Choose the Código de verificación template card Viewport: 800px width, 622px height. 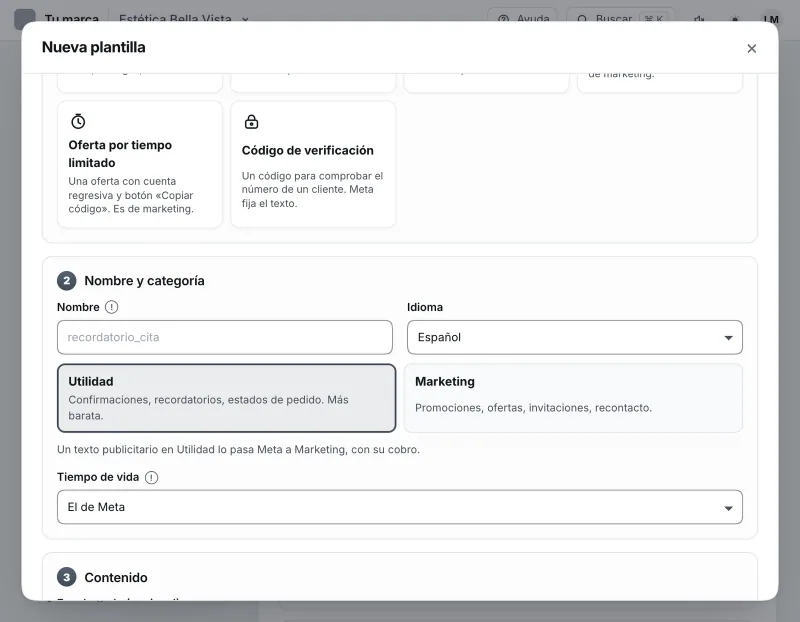pyautogui.click(x=313, y=164)
